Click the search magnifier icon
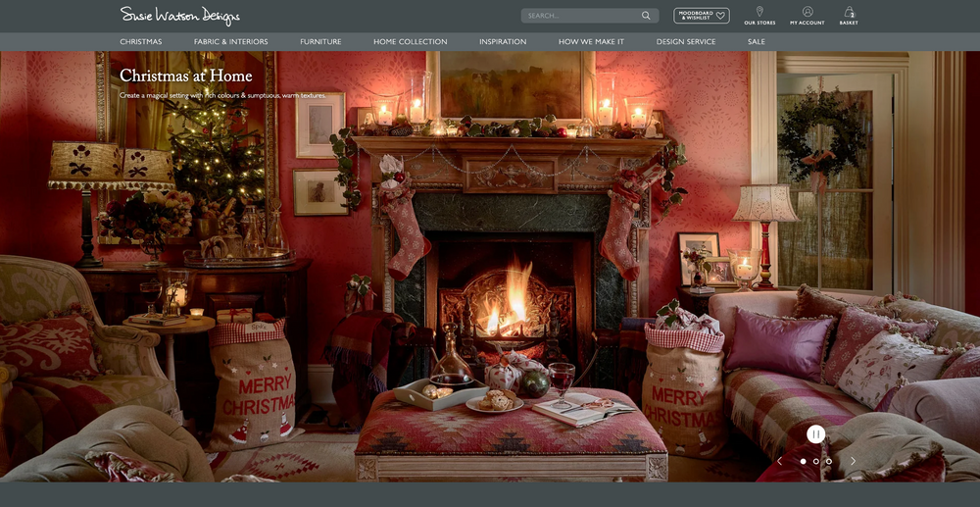Screen dimensions: 980x507 pos(646,16)
